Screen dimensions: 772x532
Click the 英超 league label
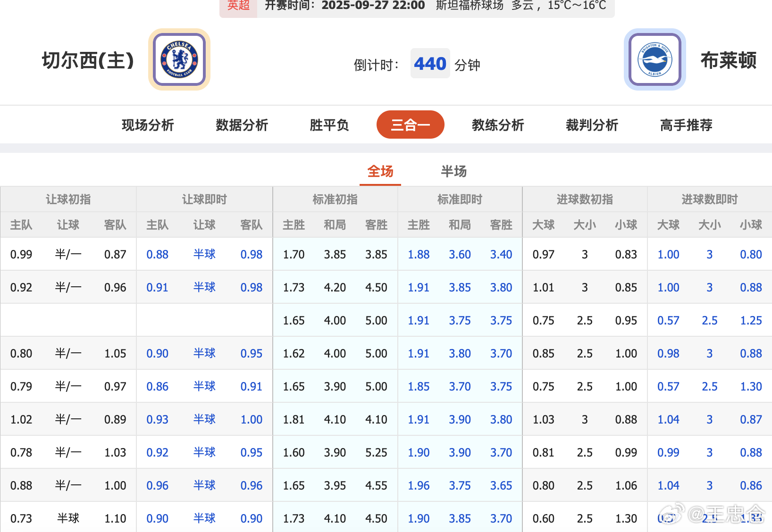[238, 6]
